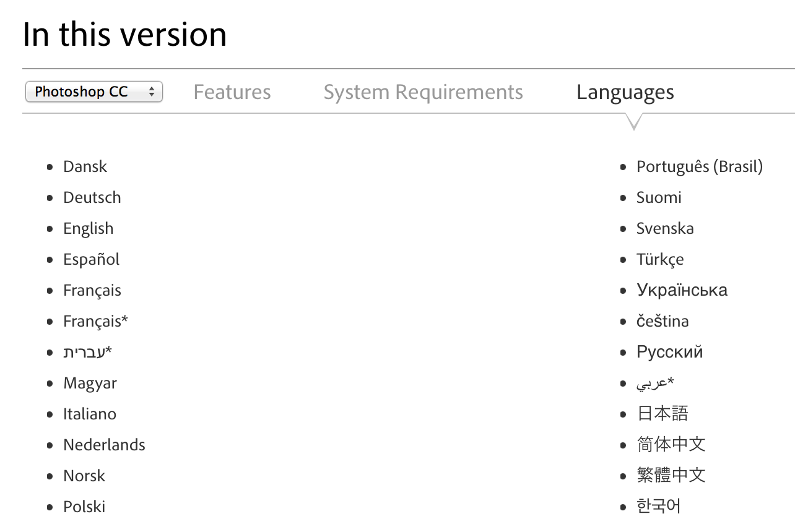Click the Suomi language entry
This screenshot has height=532, width=795.
click(659, 197)
